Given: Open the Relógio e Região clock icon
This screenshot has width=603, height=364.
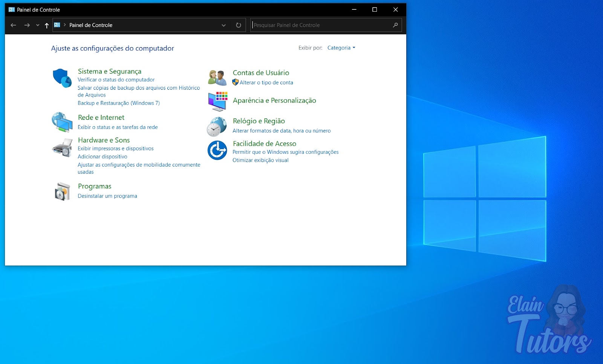Looking at the screenshot, I should [x=217, y=126].
